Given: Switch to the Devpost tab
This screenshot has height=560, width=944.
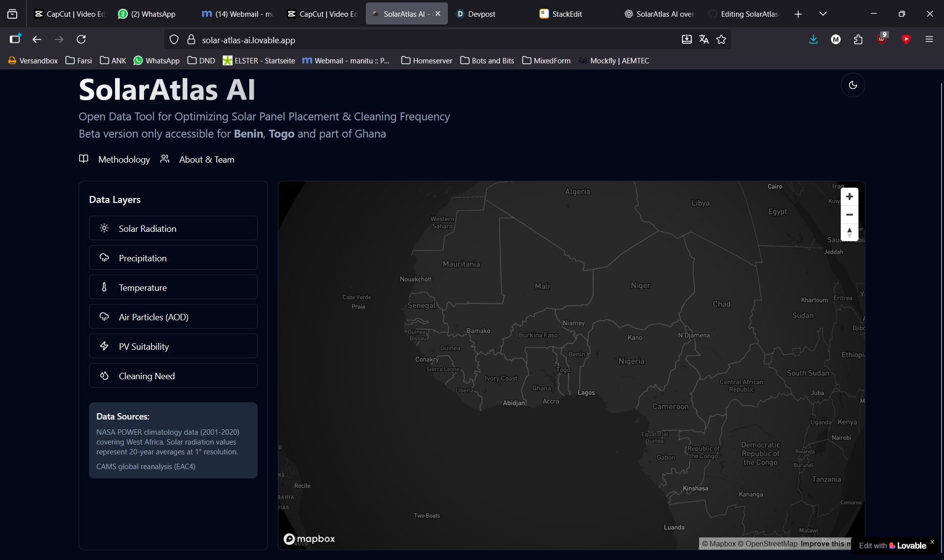Looking at the screenshot, I should 481,14.
